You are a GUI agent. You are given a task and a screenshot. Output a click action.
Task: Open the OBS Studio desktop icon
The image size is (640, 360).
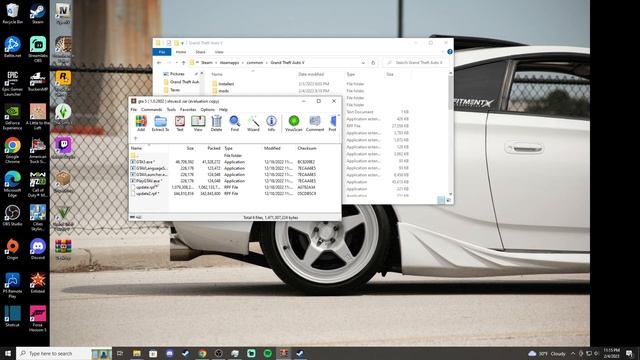12,216
